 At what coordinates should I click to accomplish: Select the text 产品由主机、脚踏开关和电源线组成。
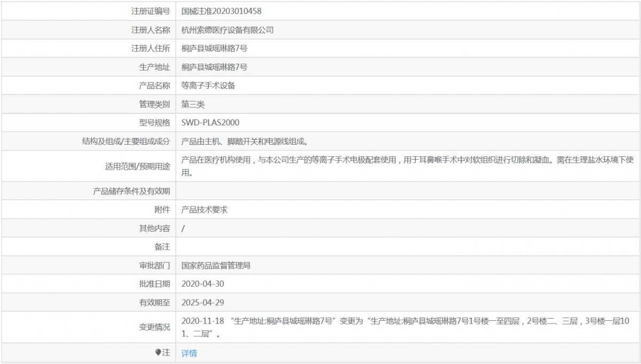pos(246,141)
